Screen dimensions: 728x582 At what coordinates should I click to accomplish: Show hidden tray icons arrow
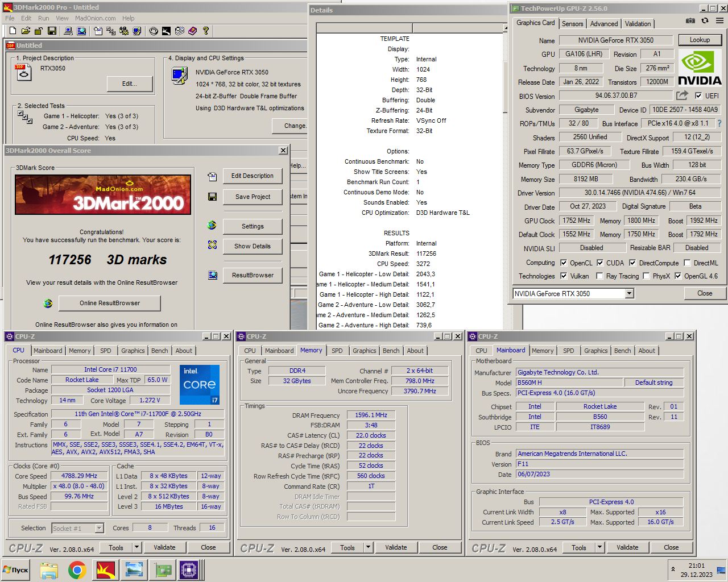[x=673, y=569]
